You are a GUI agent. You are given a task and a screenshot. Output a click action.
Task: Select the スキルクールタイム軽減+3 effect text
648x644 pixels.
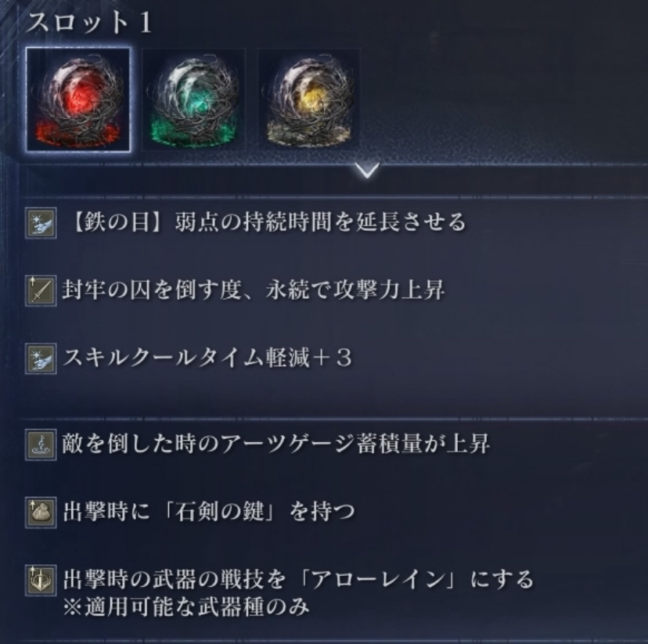click(207, 358)
